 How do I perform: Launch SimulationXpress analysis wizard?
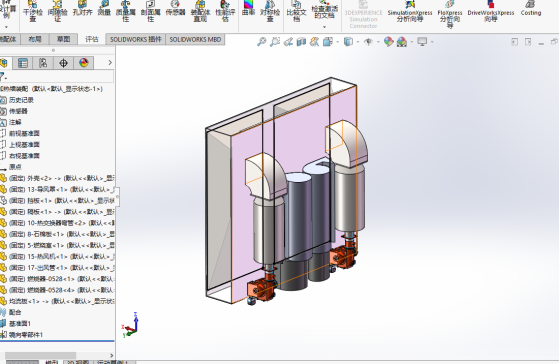pos(410,11)
